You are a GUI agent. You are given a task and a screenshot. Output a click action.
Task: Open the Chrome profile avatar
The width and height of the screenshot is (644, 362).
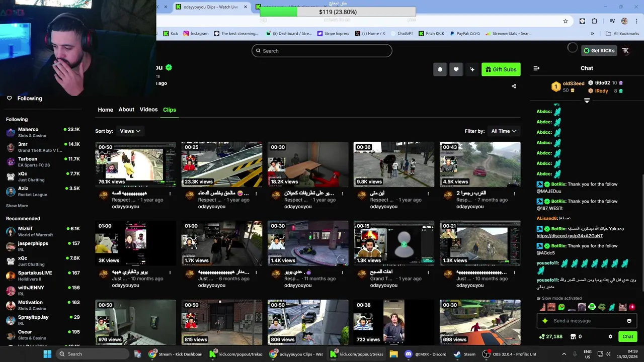624,21
